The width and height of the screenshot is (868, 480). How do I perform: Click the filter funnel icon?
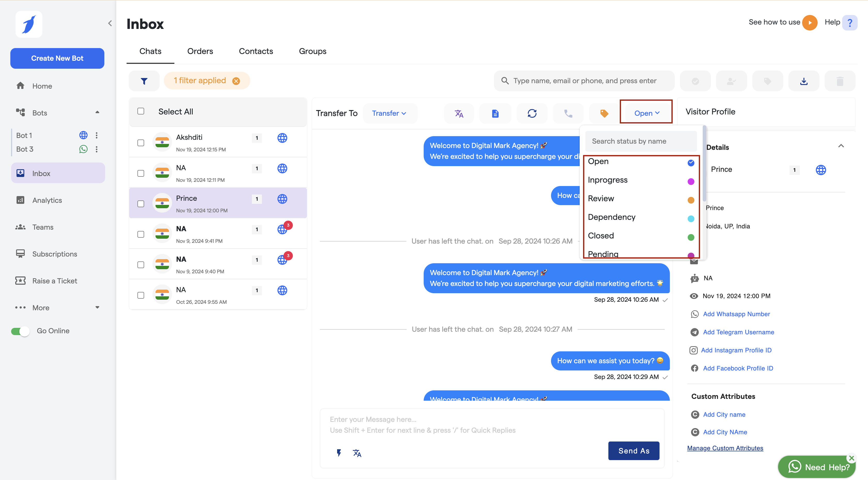pyautogui.click(x=144, y=81)
